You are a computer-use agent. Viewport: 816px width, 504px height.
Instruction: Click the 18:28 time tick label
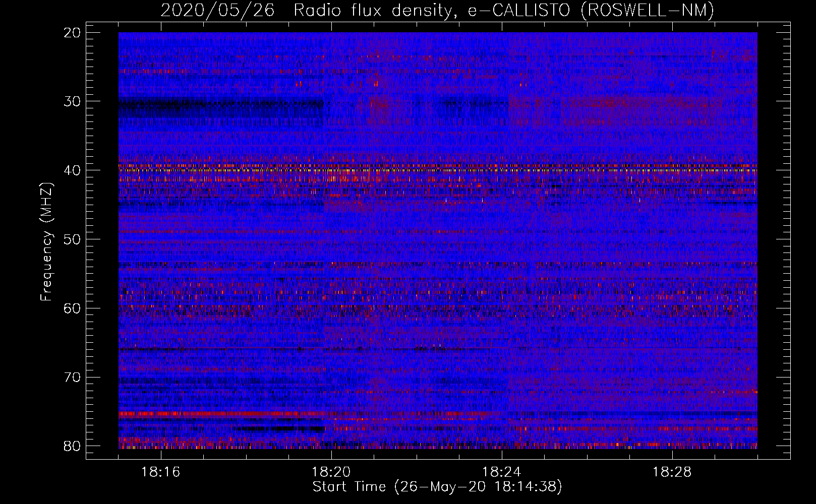[672, 472]
